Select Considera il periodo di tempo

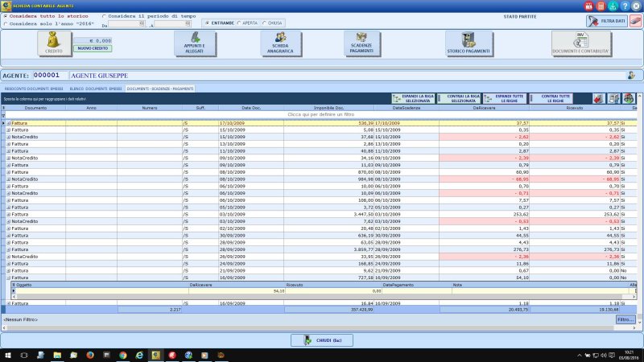(149, 16)
